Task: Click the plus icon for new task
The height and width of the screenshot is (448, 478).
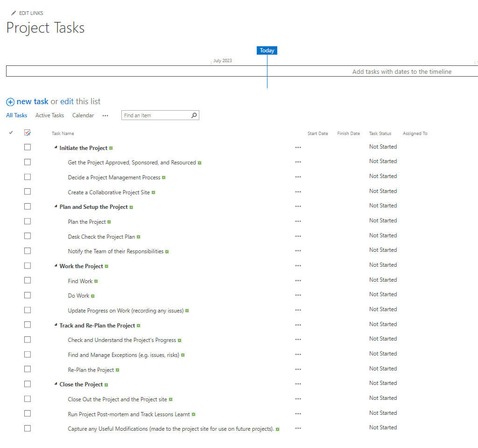Action: pyautogui.click(x=10, y=102)
